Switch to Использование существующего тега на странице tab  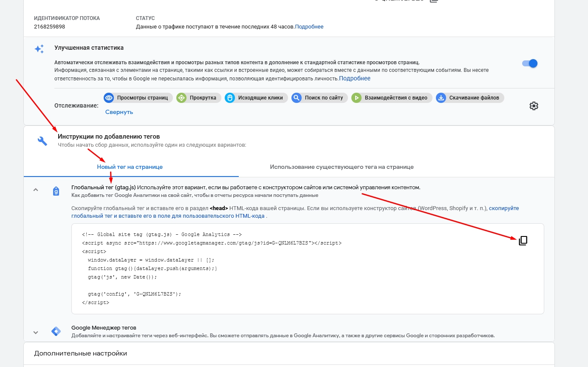[342, 167]
